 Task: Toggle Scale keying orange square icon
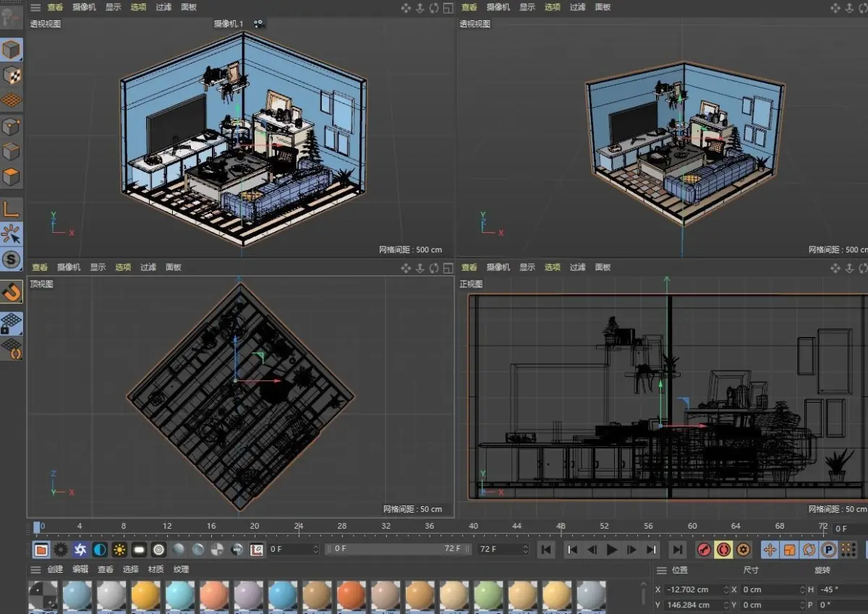(789, 550)
